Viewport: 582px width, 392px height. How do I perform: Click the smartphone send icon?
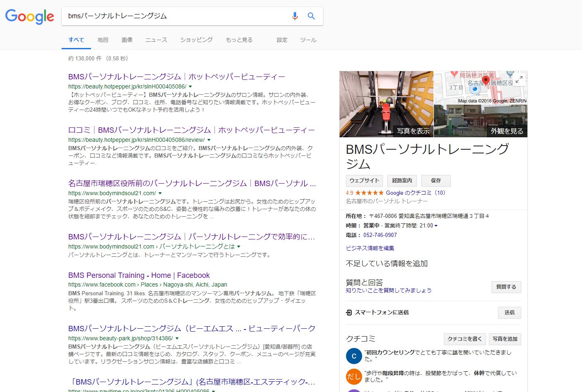(x=349, y=313)
